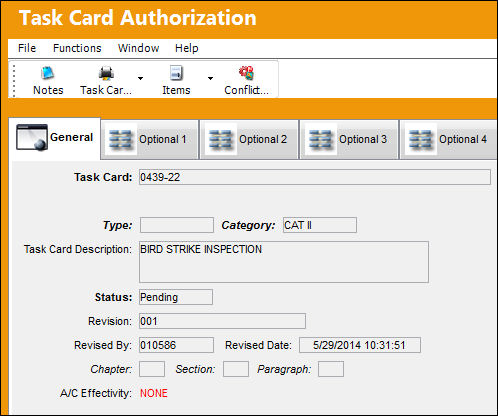
Task: Click the toolbar drag handle dots
Action: click(14, 81)
